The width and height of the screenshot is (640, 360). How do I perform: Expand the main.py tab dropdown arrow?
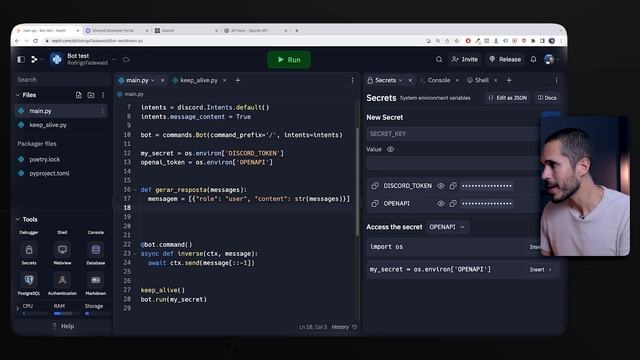coord(153,80)
